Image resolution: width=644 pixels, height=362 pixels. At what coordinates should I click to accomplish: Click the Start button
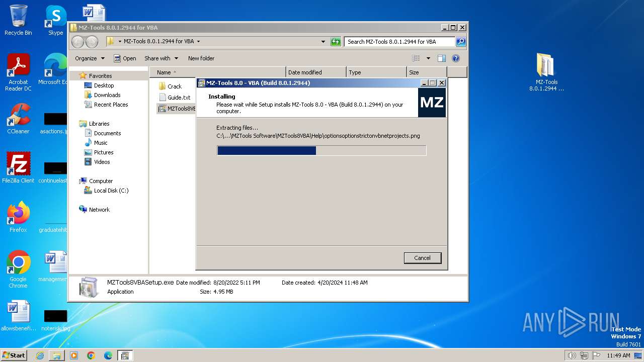(x=14, y=355)
